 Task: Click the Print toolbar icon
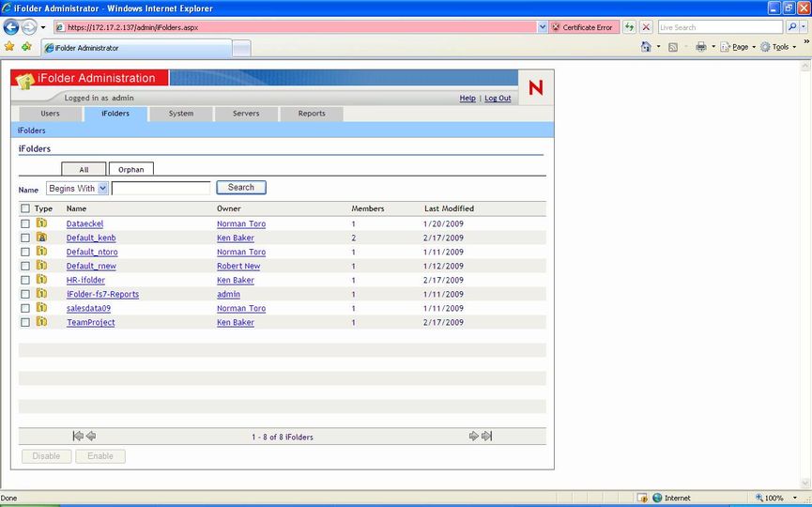(701, 47)
